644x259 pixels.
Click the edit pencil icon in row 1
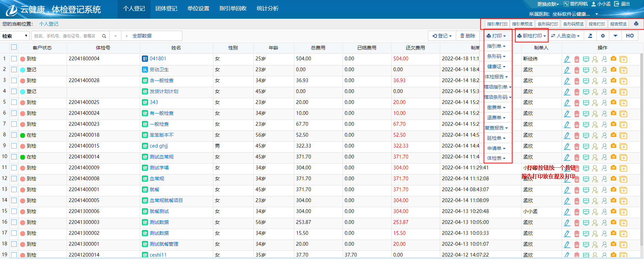click(567, 59)
